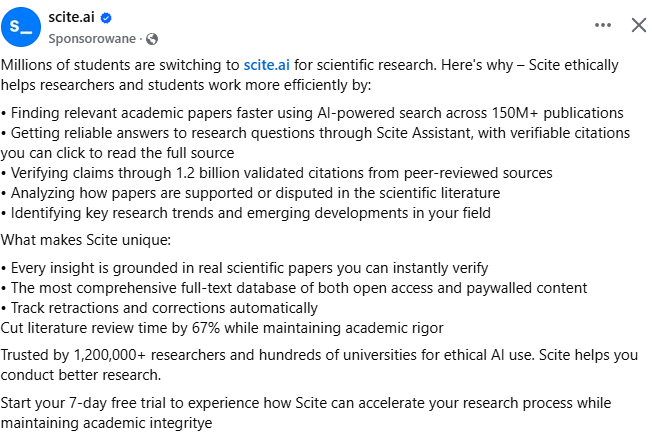Viewport: 652px width, 439px height.
Task: Click the 1.2 billion validated citations line
Action: (x=277, y=173)
